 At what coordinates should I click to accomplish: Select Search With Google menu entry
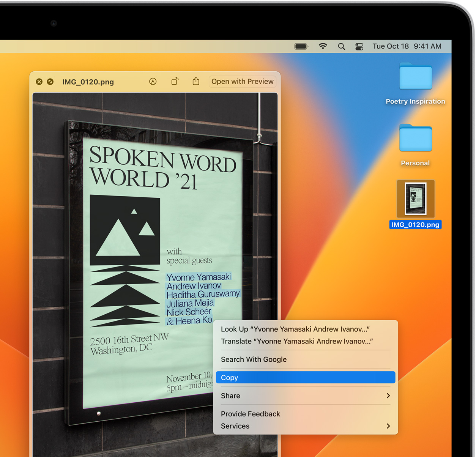point(254,359)
